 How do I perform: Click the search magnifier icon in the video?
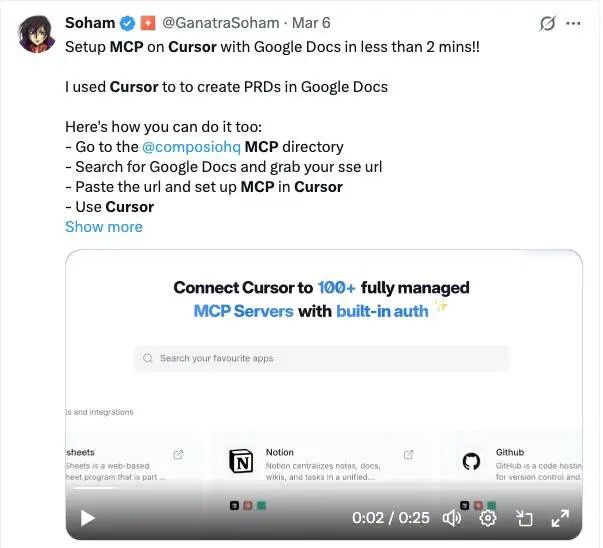click(x=148, y=358)
